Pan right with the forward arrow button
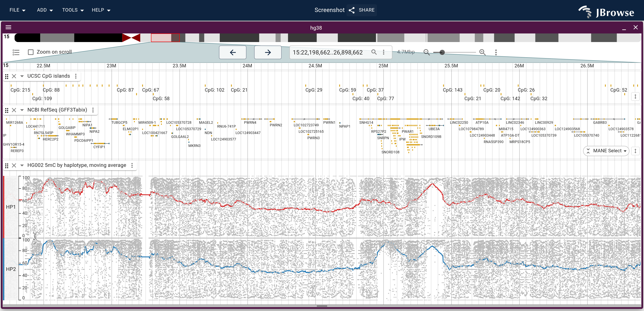644x311 pixels. [x=268, y=52]
